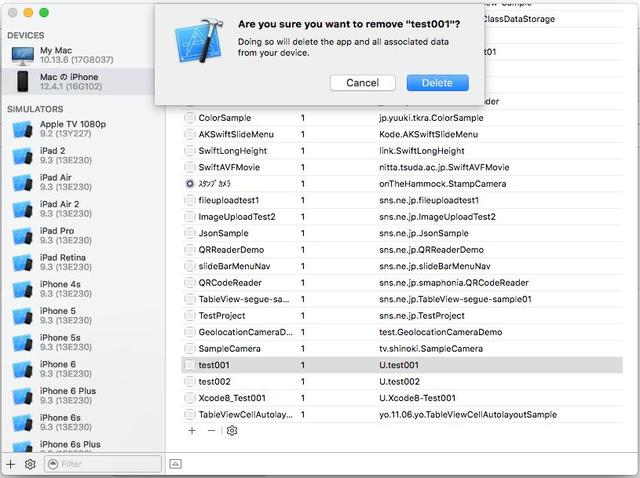The width and height of the screenshot is (640, 478).
Task: Select the TableViewCellAutolay... app row
Action: [402, 414]
